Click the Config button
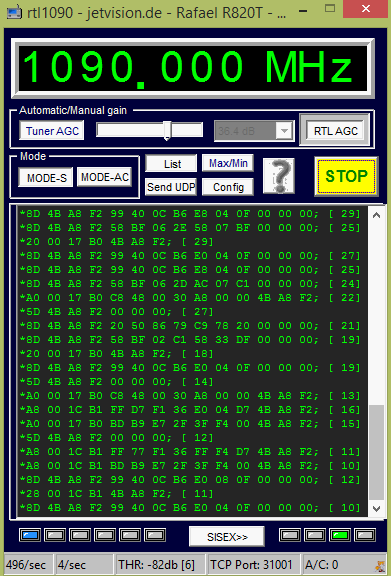 [228, 187]
